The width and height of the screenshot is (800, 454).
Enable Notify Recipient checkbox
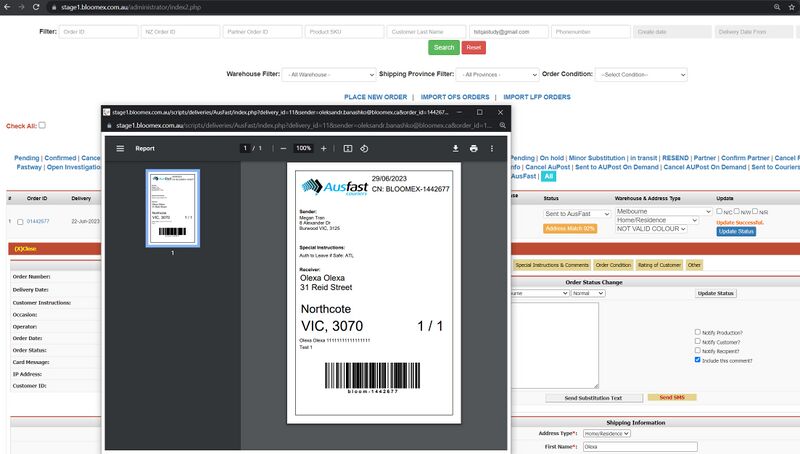coord(697,350)
